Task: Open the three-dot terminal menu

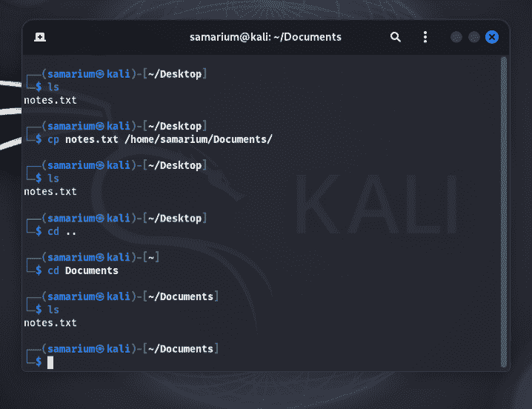Action: tap(425, 37)
